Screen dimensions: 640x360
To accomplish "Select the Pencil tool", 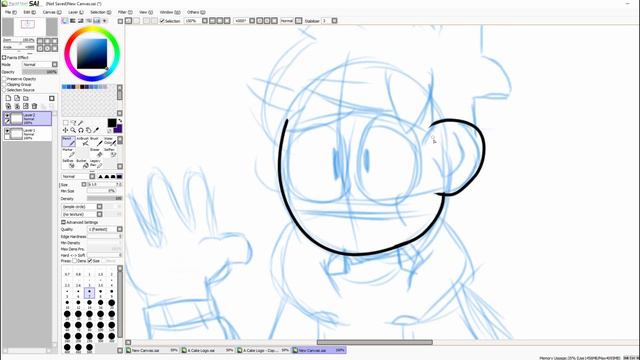I will pos(68,141).
